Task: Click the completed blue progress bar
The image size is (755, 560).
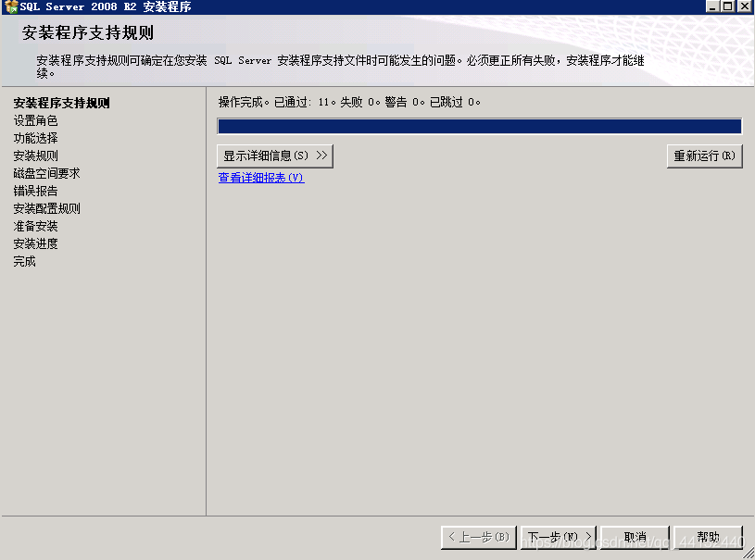Action: 480,126
